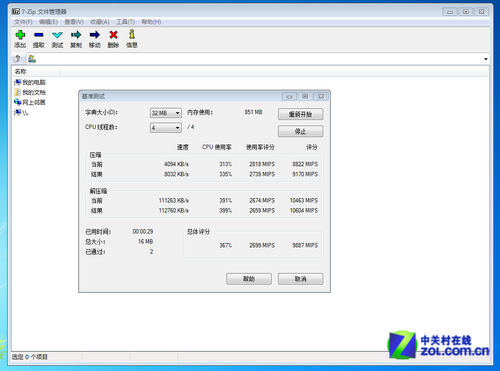
Task: Close the benchmark dialog window
Action: [321, 96]
